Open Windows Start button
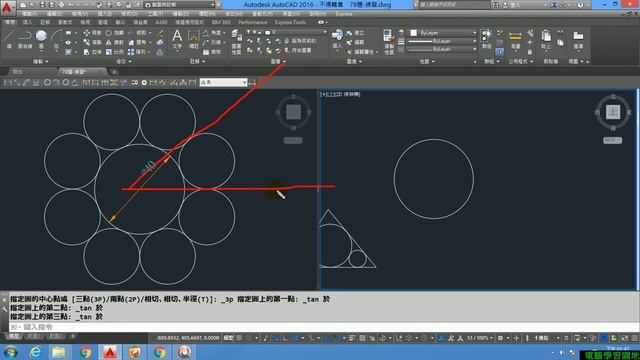Image resolution: width=640 pixels, height=360 pixels. (10, 352)
